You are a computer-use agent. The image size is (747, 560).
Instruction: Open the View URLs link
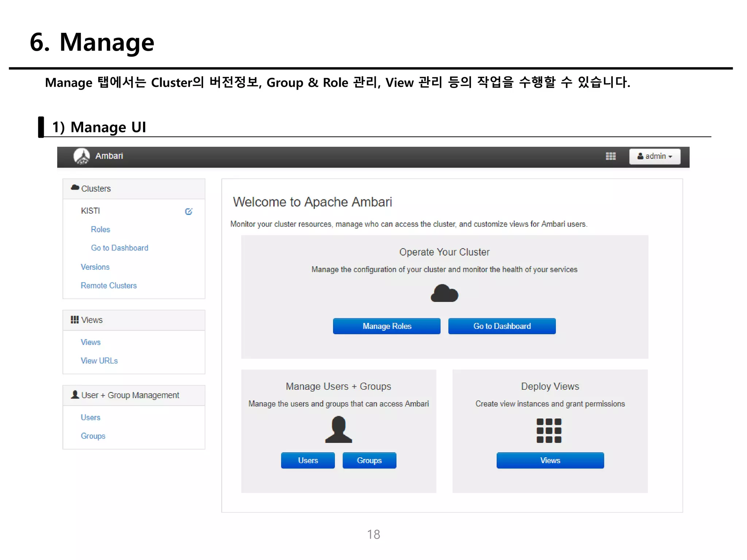[x=99, y=361]
